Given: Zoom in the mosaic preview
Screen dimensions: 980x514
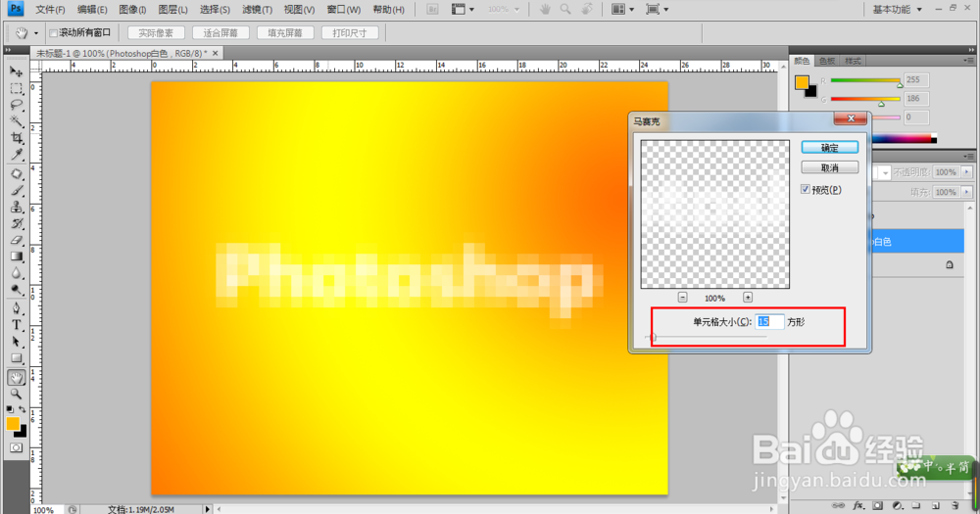Looking at the screenshot, I should click(748, 298).
